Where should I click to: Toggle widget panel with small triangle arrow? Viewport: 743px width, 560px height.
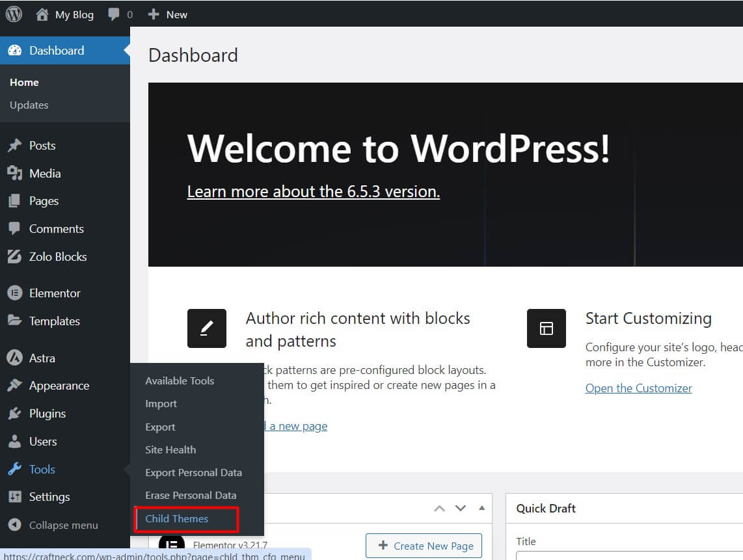point(482,508)
